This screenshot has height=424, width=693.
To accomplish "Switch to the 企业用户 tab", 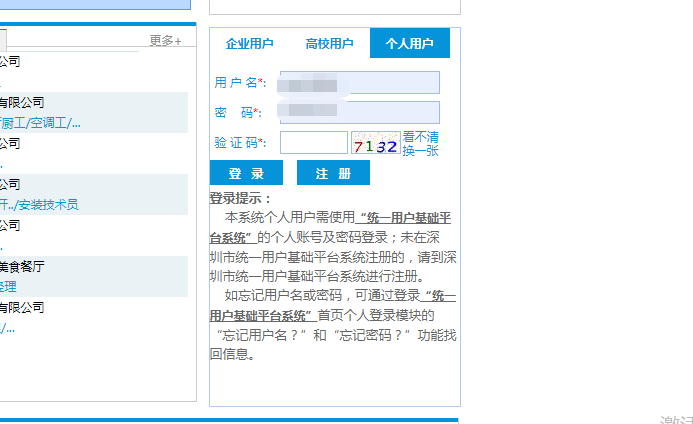I will click(x=249, y=43).
